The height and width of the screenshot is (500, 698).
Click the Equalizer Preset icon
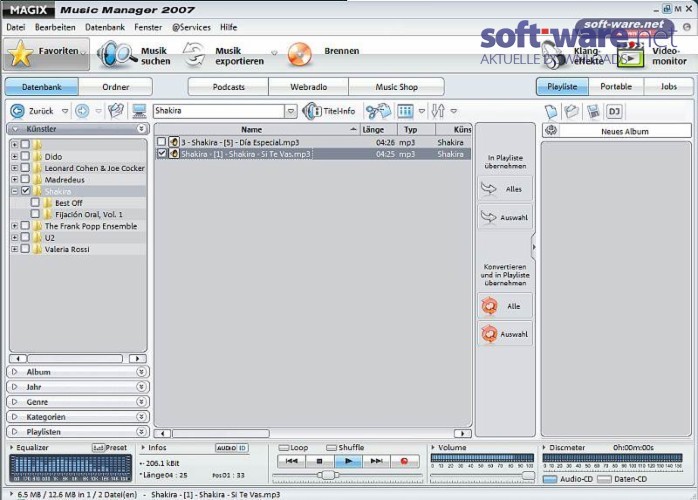(x=98, y=448)
